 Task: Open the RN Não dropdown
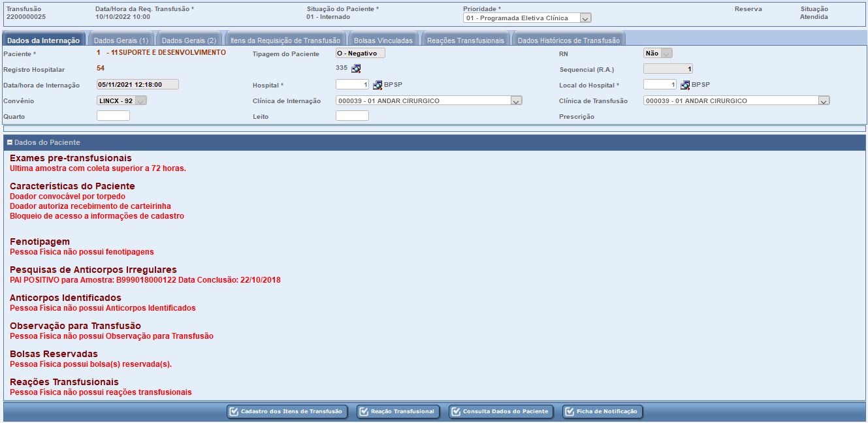pyautogui.click(x=666, y=54)
